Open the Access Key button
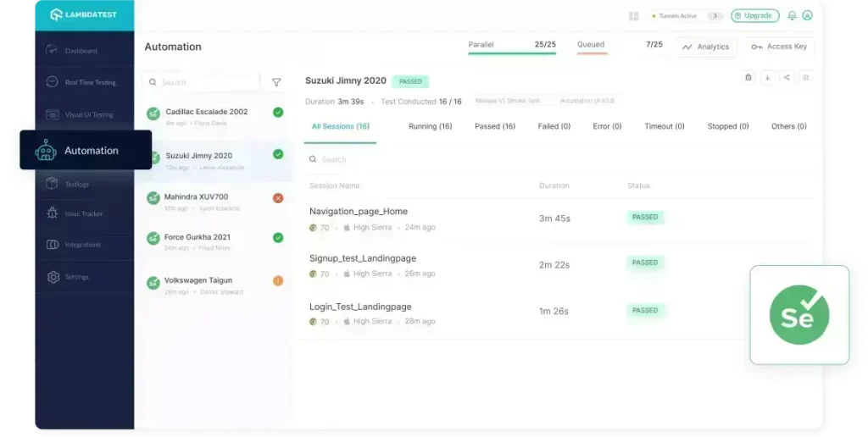Image resolution: width=868 pixels, height=437 pixels. (x=779, y=47)
